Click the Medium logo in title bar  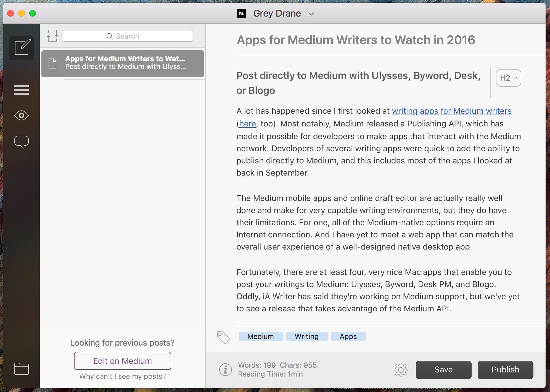tap(241, 13)
